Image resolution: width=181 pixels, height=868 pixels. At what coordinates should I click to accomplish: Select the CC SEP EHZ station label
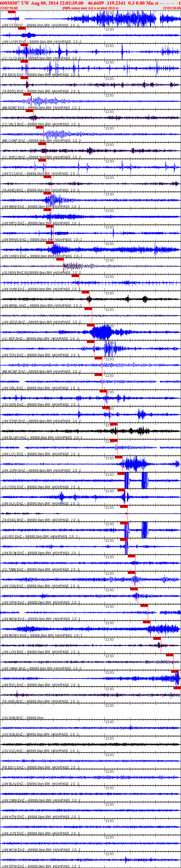click(x=41, y=339)
